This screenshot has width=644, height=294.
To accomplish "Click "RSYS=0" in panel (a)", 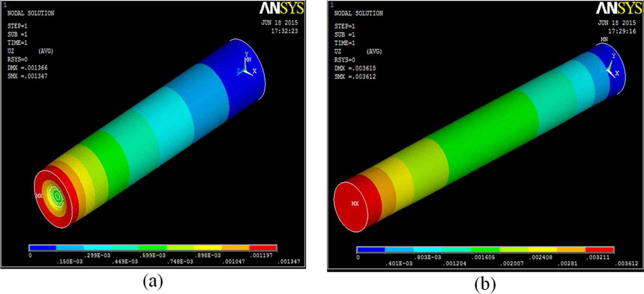I will pos(17,60).
